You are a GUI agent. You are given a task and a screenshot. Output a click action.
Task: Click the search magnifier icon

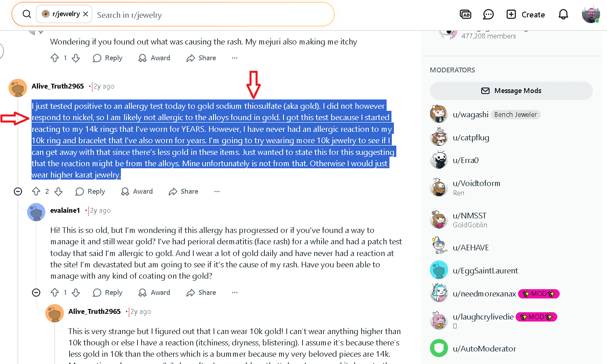click(27, 14)
